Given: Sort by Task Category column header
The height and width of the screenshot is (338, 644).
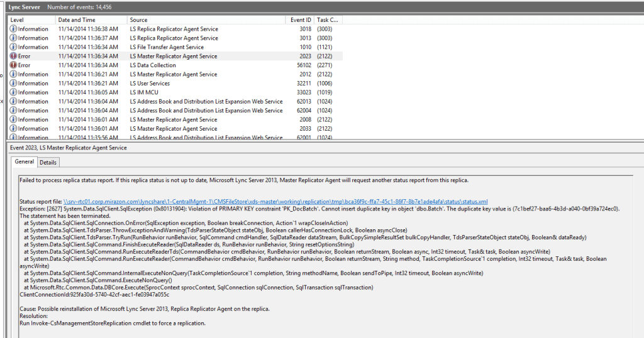Looking at the screenshot, I should (328, 19).
